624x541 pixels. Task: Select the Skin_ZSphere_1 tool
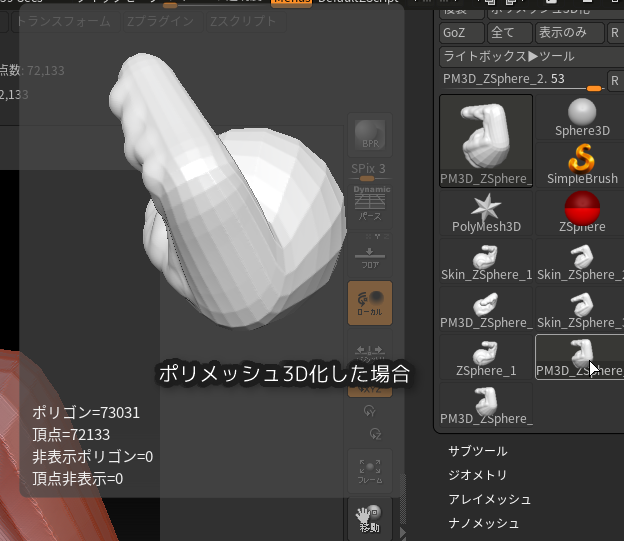486,261
